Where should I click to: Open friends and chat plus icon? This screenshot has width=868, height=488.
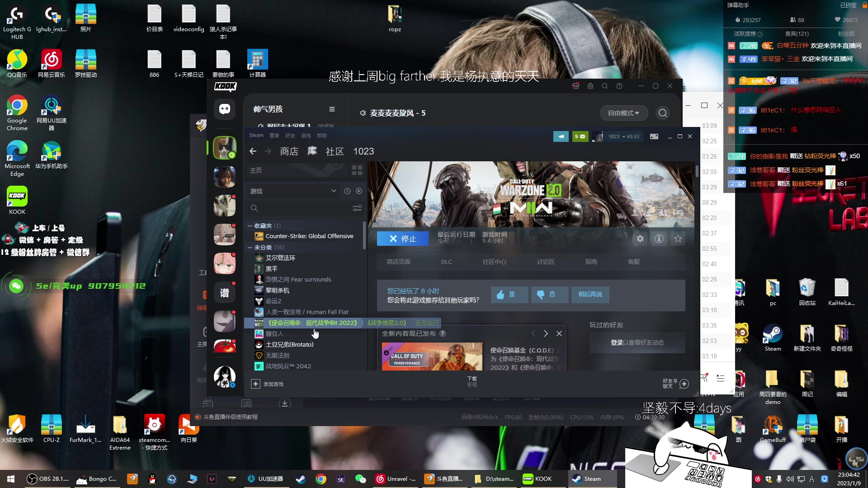coord(684,384)
